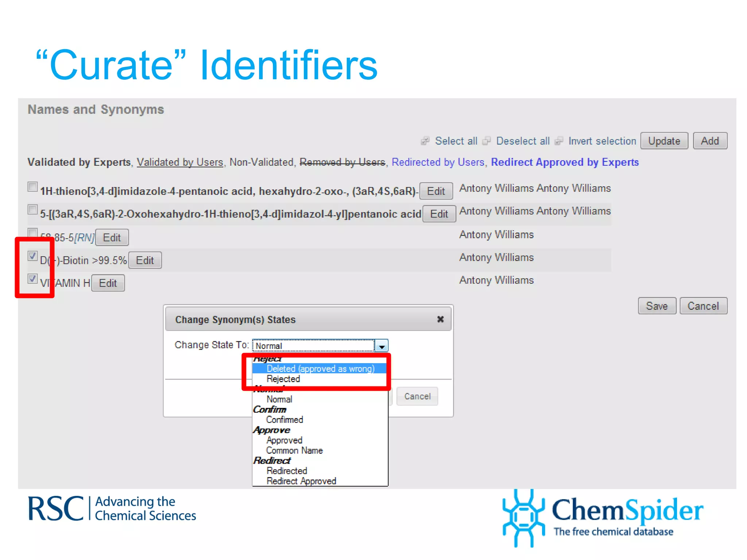Close the Change Synonym(s) States dialog
Image resolution: width=747 pixels, height=560 pixels.
point(440,319)
